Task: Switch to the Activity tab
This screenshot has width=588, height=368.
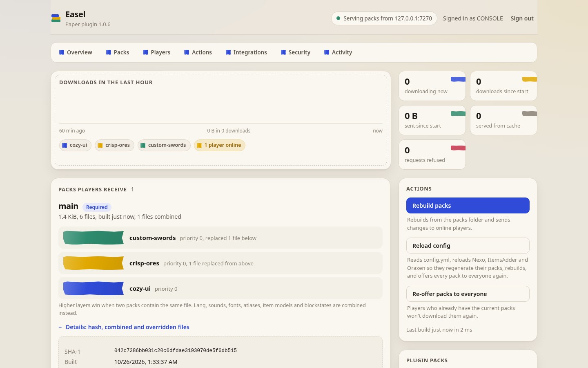Action: [x=338, y=52]
